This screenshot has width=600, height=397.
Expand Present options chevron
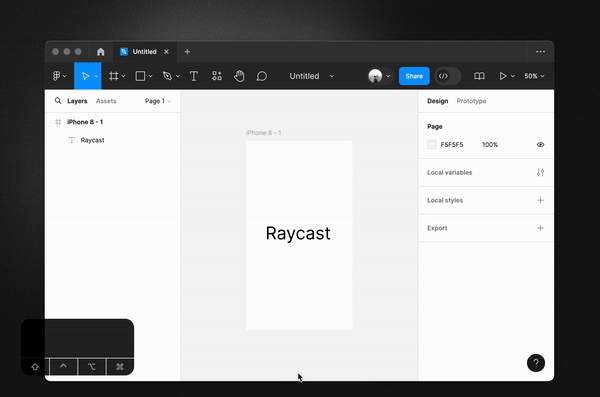[513, 76]
